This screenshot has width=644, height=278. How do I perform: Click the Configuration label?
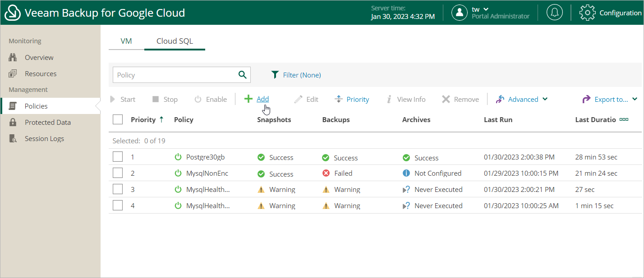tap(620, 13)
